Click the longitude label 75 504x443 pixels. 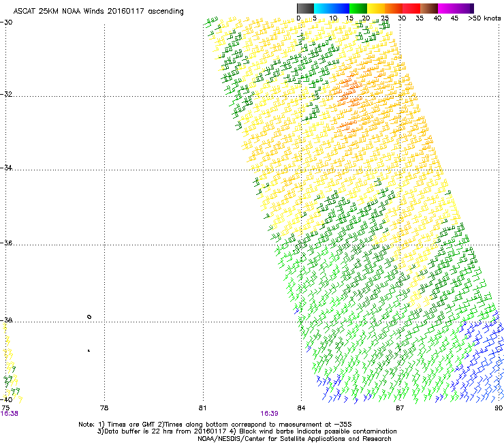pos(5,408)
